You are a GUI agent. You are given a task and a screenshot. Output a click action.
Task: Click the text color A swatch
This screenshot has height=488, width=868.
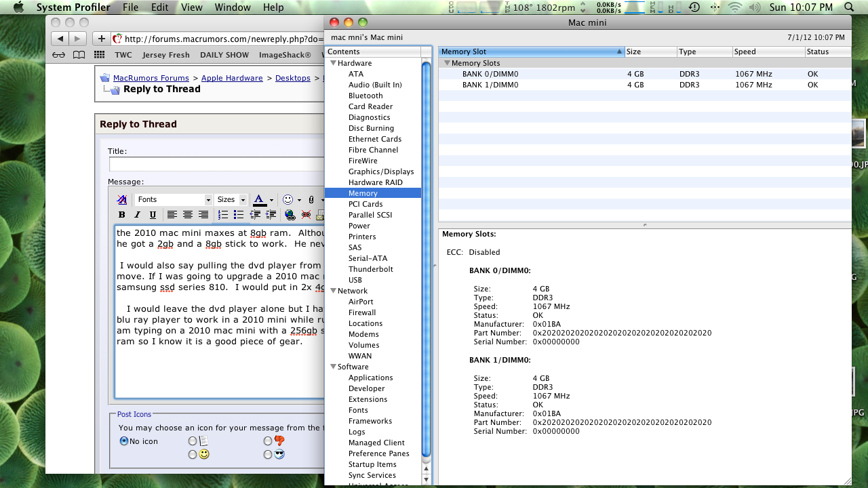(x=259, y=200)
